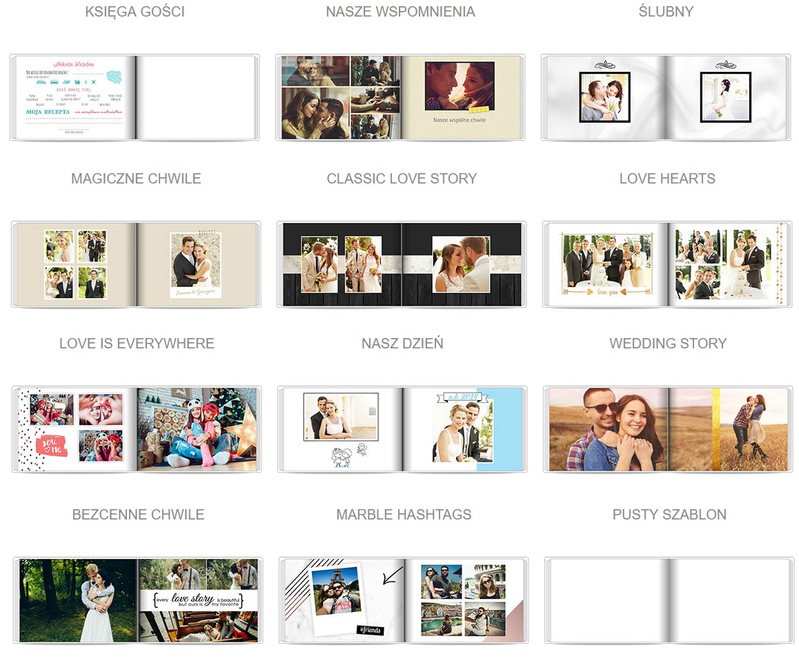799x672 pixels.
Task: Click the MARBLE HASHTAGS title
Action: coord(404,515)
